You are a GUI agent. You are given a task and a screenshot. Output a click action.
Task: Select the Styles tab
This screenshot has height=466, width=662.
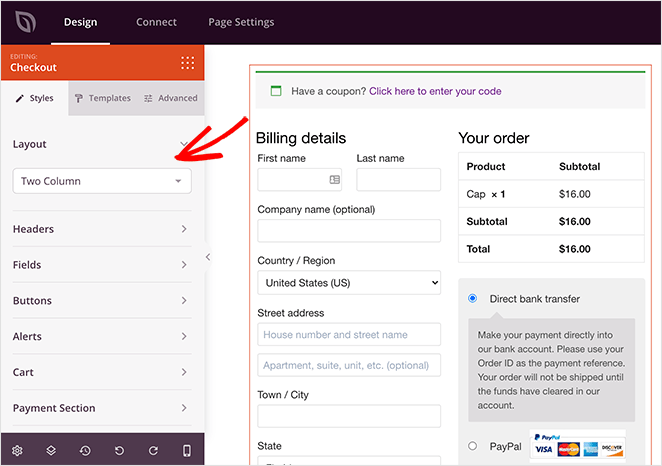tap(35, 98)
